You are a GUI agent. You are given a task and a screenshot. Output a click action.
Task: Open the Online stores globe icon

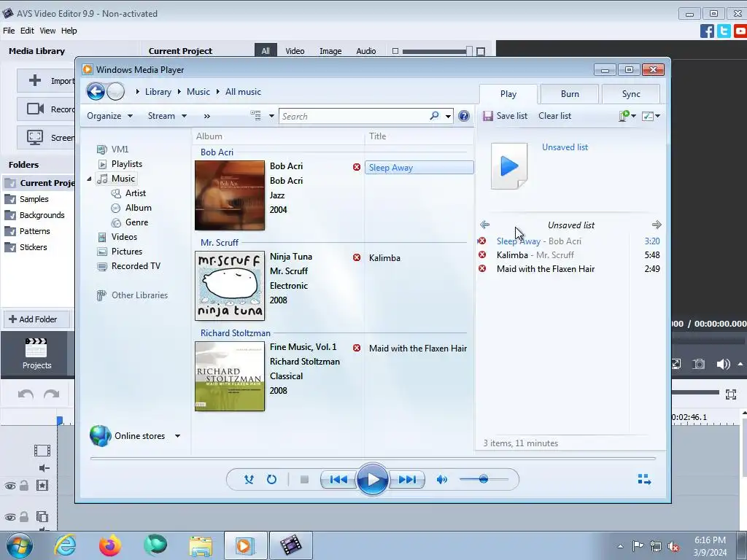(x=100, y=436)
